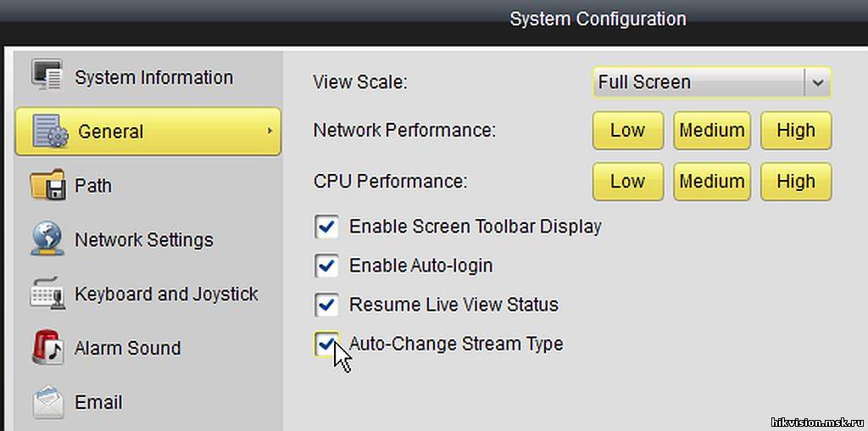
Task: Disable Resume Live View Status checkbox
Action: click(326, 305)
